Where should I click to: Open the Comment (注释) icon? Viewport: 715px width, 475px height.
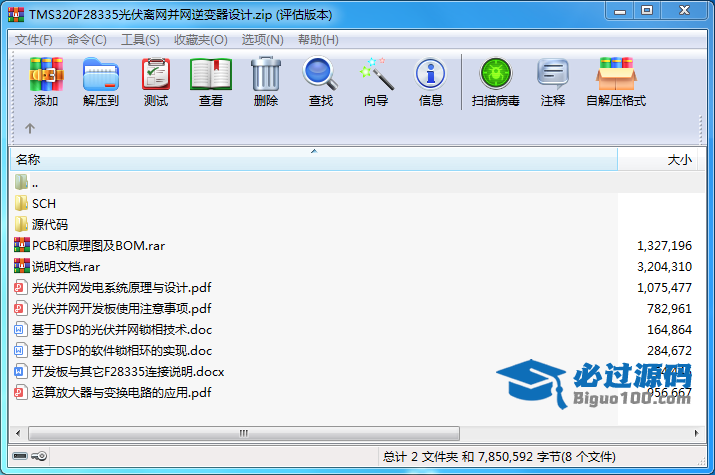[553, 74]
